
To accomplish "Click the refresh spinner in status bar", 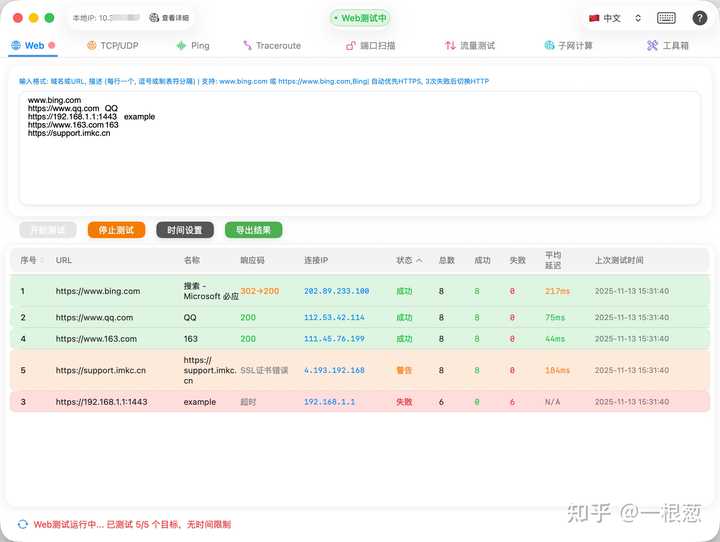I will 22,524.
